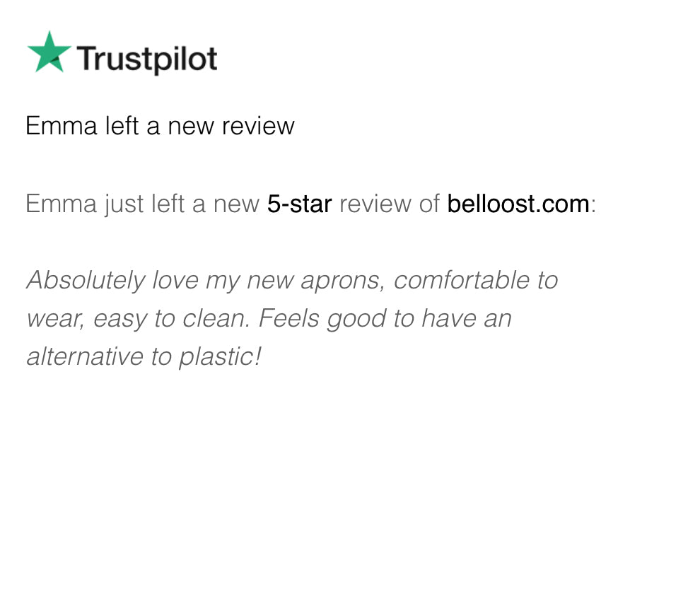Open the belloost.com link

[x=518, y=204]
